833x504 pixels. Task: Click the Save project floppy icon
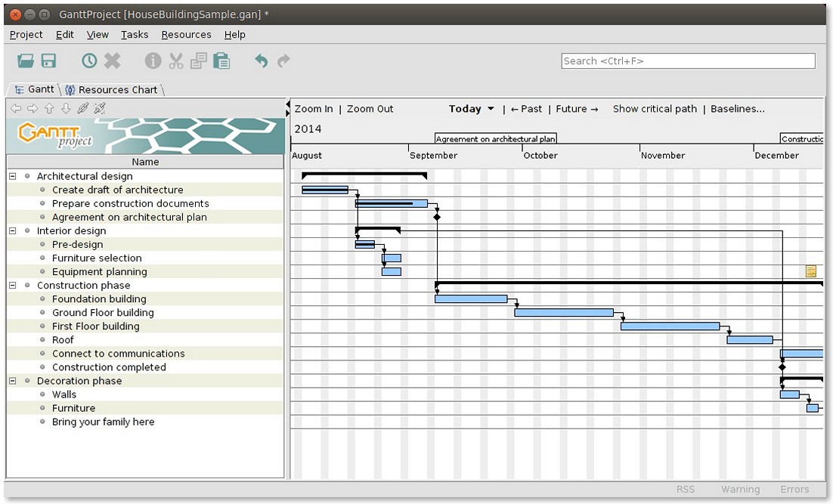pyautogui.click(x=49, y=60)
